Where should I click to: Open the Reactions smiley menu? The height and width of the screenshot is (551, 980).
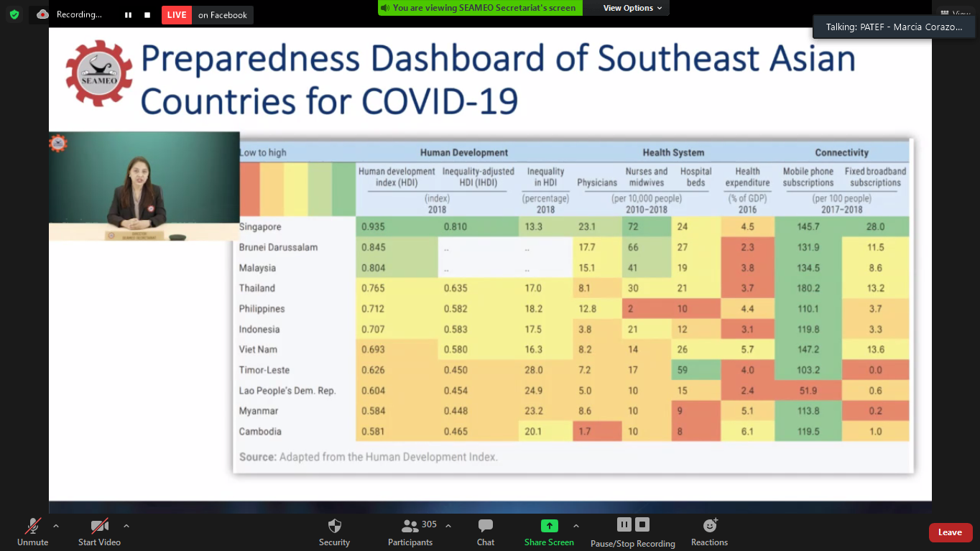coord(709,532)
